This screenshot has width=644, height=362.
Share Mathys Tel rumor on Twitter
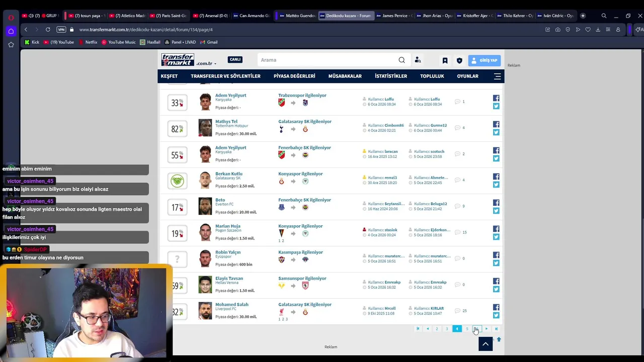[x=496, y=132]
